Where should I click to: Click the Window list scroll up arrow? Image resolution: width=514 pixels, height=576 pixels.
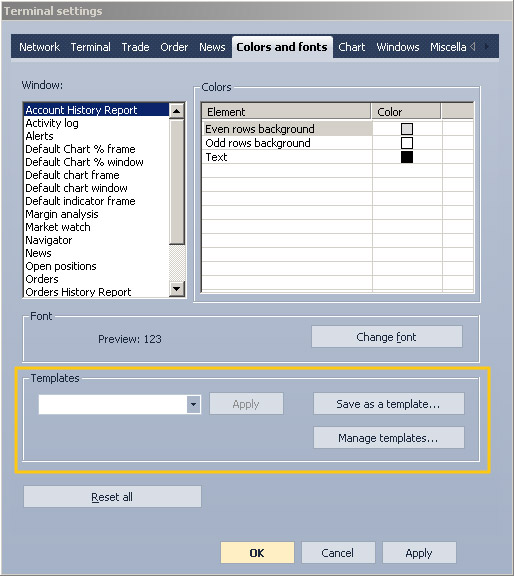pyautogui.click(x=177, y=111)
